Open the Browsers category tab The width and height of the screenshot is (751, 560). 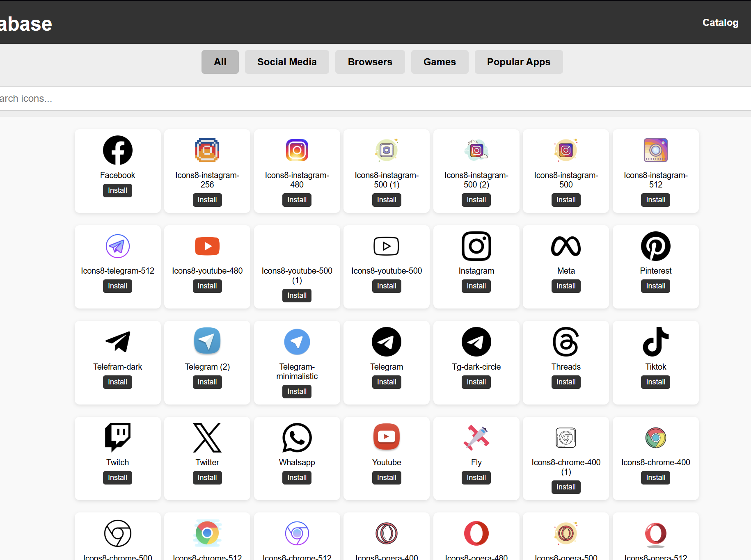pyautogui.click(x=370, y=62)
